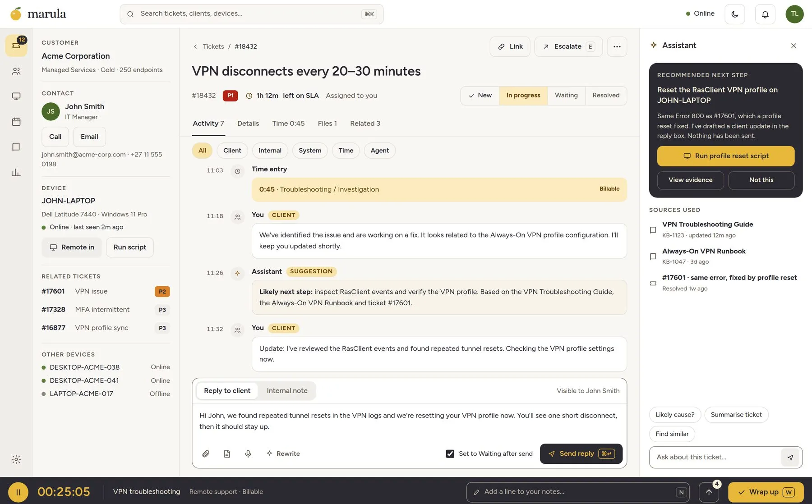Screen dimensions: 812x504
Task: Escalate the ticket
Action: point(568,46)
